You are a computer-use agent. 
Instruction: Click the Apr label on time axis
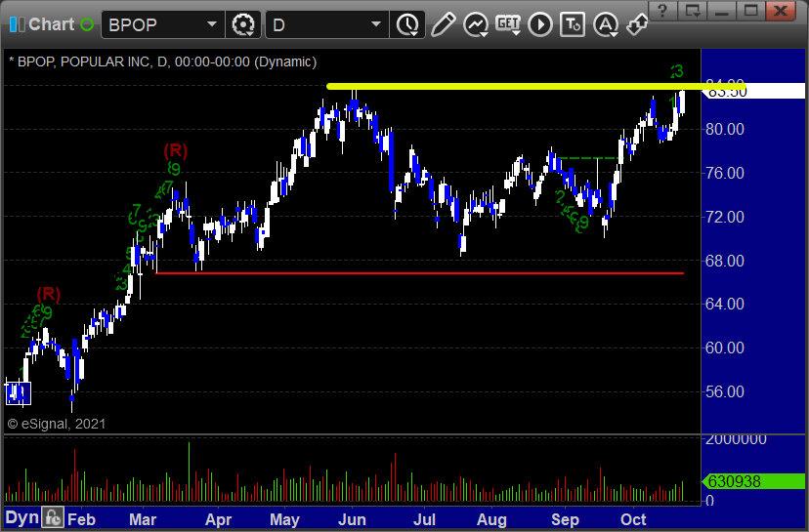pyautogui.click(x=218, y=519)
